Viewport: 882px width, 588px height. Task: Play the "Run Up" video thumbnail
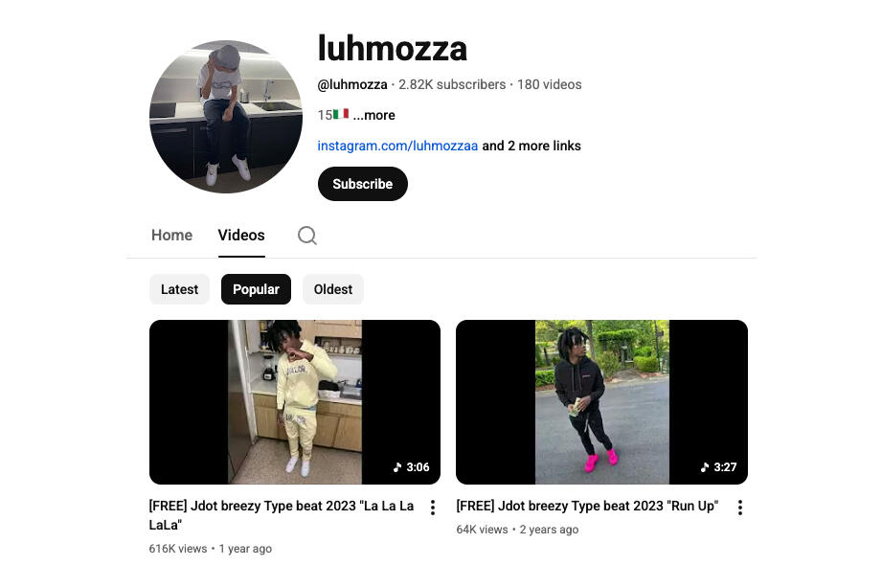601,402
